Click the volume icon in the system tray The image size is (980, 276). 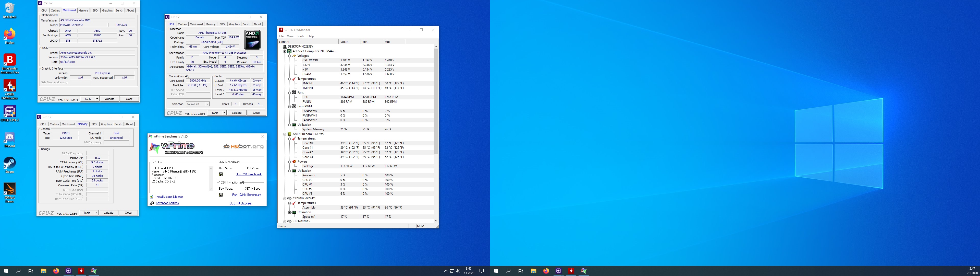(458, 271)
